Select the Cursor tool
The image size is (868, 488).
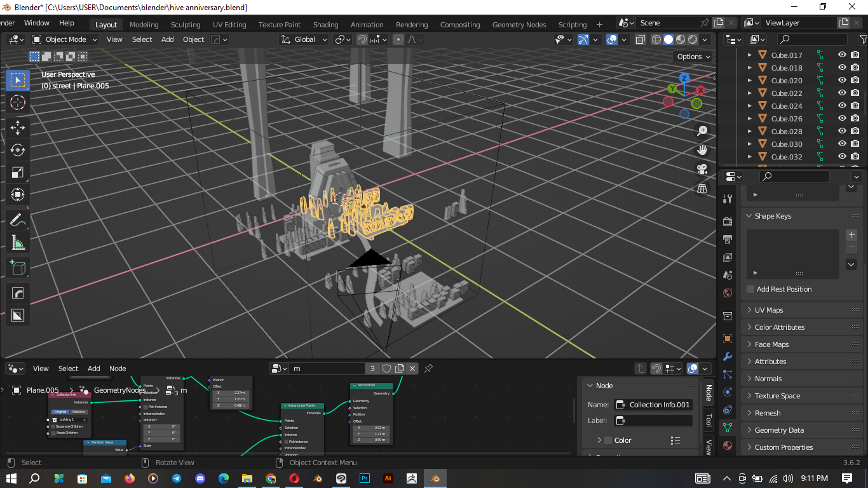tap(18, 103)
